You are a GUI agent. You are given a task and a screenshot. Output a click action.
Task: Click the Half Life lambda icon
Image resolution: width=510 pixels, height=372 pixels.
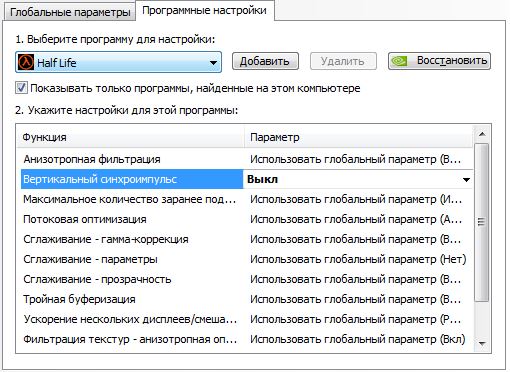(x=26, y=62)
